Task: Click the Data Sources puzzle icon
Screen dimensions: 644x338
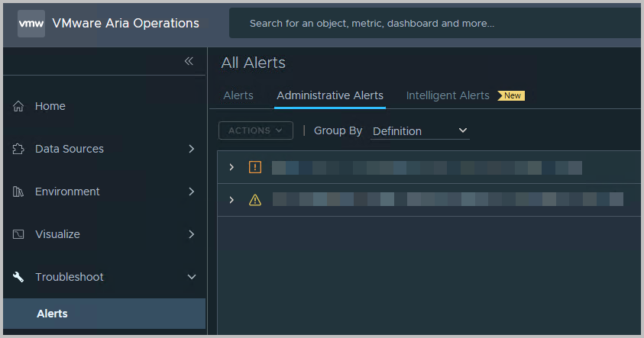Action: click(x=18, y=149)
